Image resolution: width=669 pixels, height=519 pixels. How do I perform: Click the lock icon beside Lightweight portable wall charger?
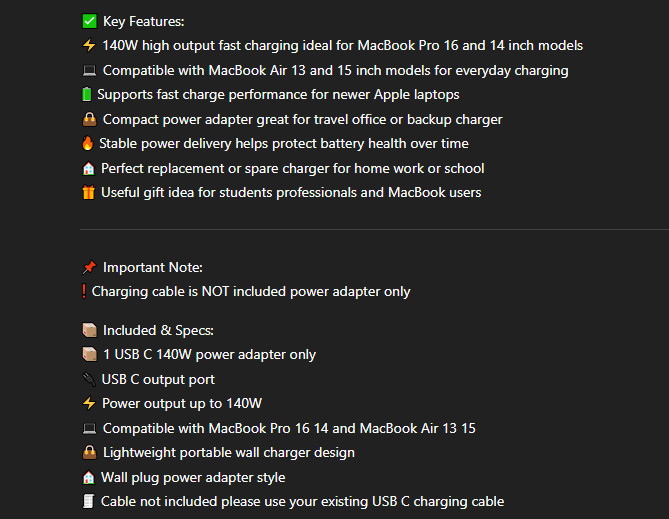[x=89, y=453]
